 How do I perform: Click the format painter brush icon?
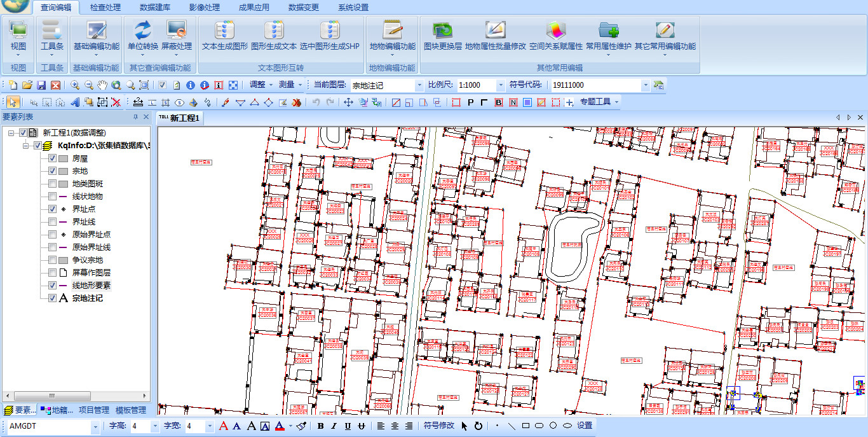point(302,426)
